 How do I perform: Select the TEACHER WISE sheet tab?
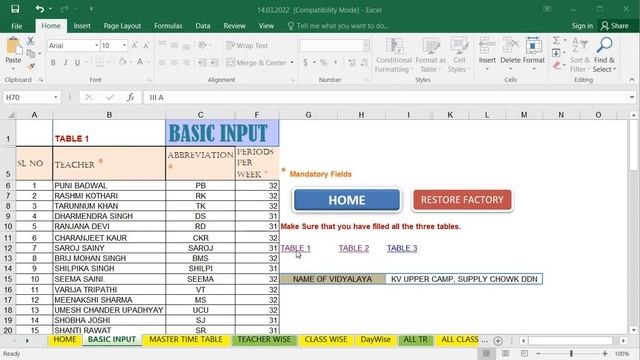[264, 340]
